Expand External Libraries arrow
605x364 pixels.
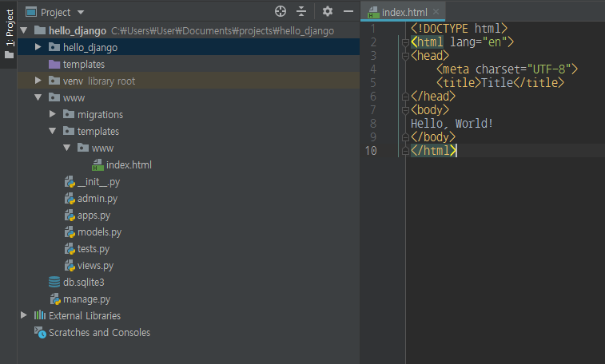click(x=23, y=315)
